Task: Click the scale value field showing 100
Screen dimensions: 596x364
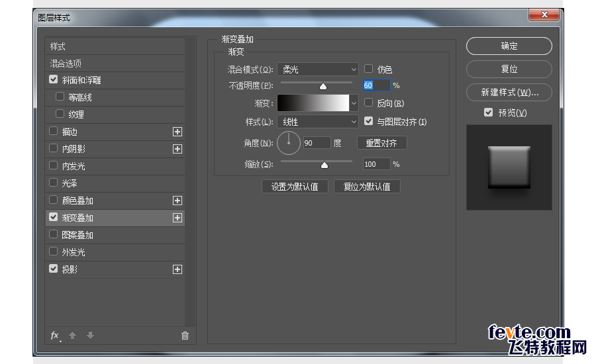Action: [376, 164]
